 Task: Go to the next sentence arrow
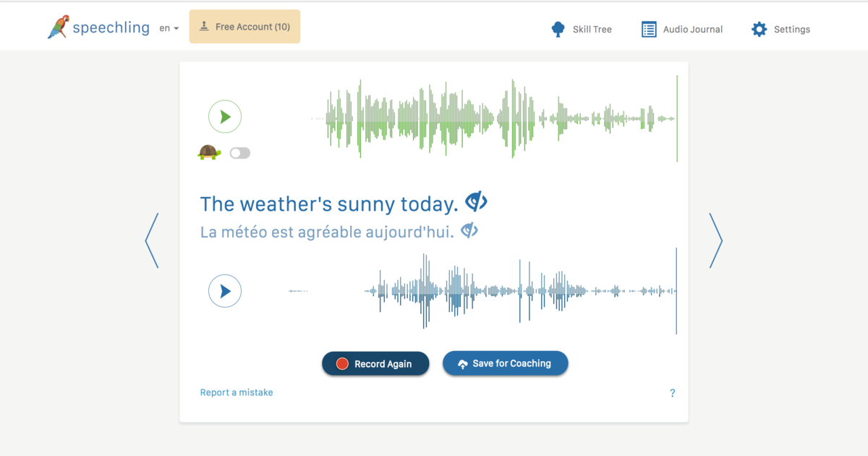(715, 240)
